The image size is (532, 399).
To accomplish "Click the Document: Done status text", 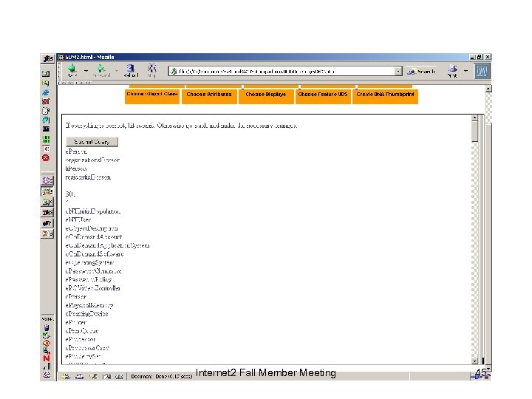I will tap(162, 376).
